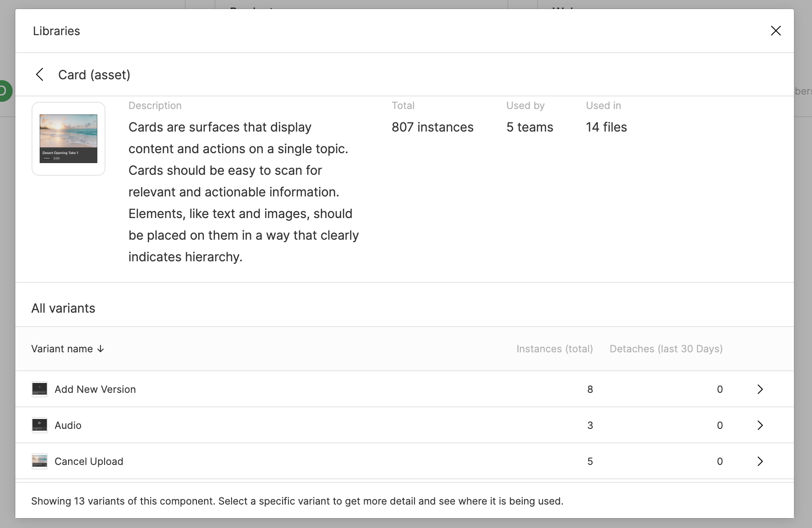This screenshot has width=812, height=528.
Task: Expand the Cancel Upload row chevron
Action: (x=760, y=461)
